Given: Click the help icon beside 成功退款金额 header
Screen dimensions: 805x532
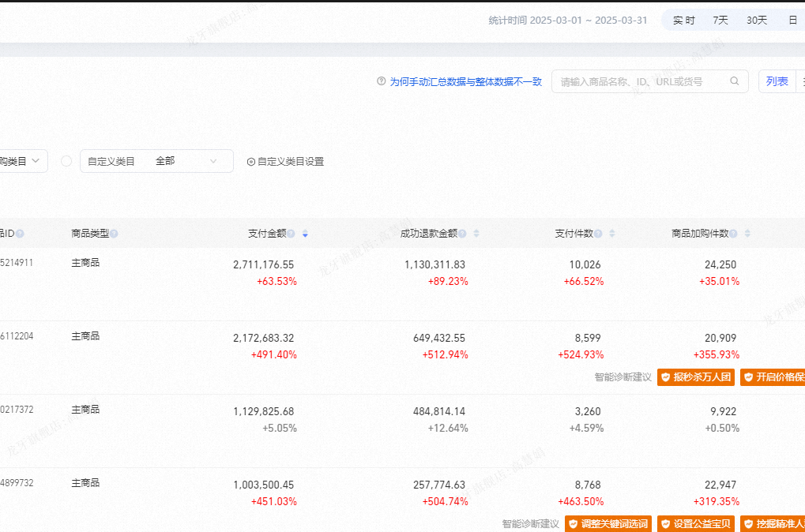Looking at the screenshot, I should pos(462,234).
